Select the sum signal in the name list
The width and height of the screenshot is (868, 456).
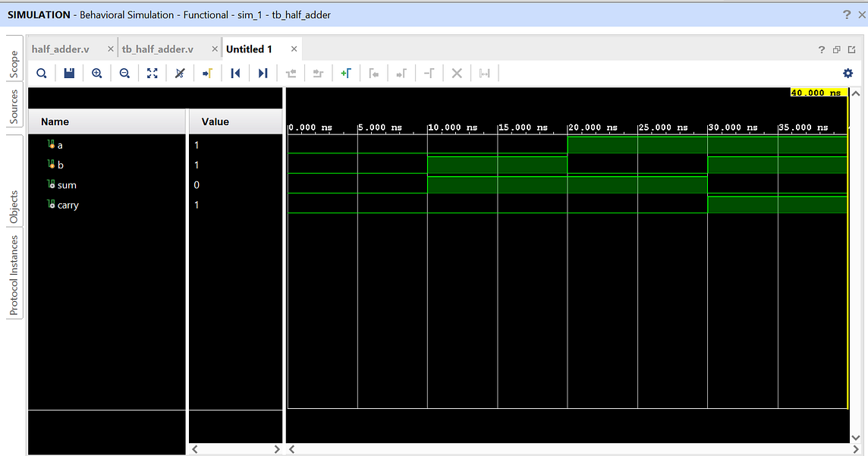(x=67, y=184)
